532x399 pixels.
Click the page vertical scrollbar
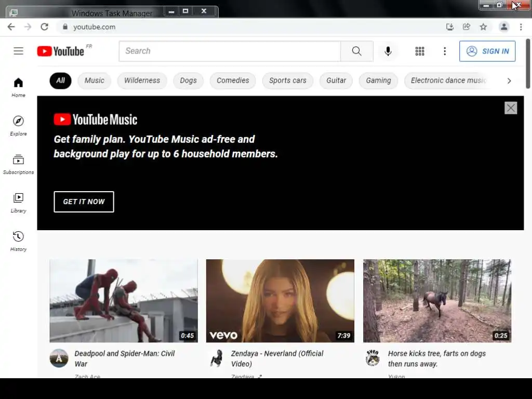[x=528, y=64]
